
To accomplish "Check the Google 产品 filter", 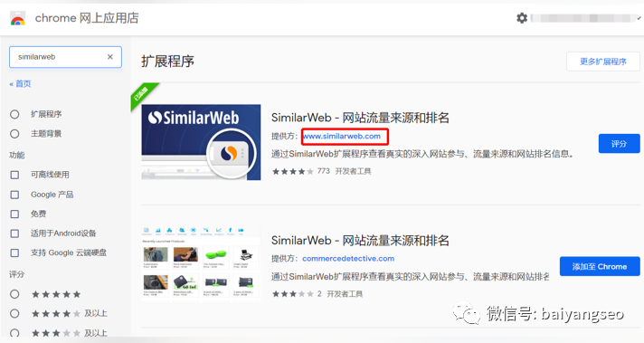I will click(x=14, y=195).
